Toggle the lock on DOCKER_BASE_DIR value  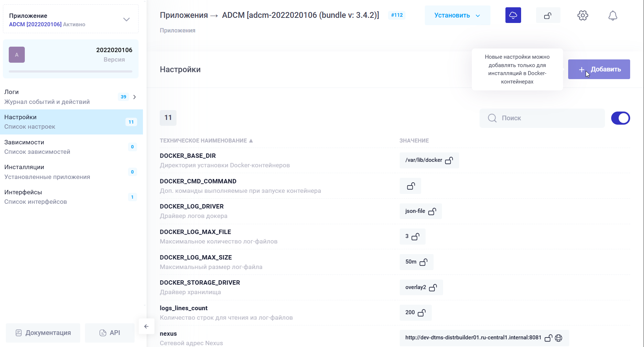pos(449,160)
